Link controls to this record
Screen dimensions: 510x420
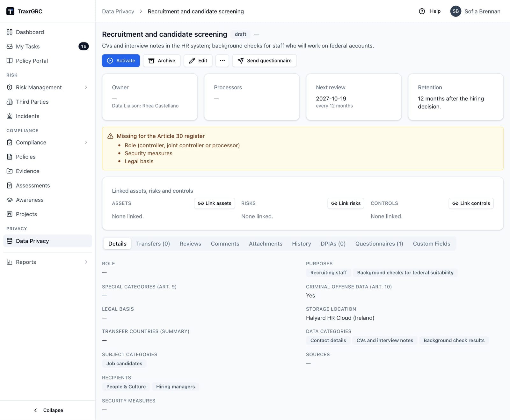click(x=471, y=203)
